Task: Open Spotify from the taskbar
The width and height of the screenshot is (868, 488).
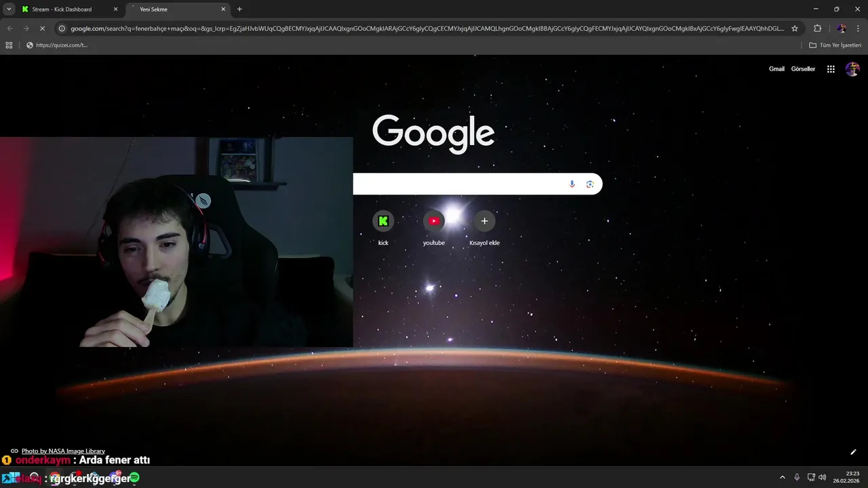Action: coord(134,478)
